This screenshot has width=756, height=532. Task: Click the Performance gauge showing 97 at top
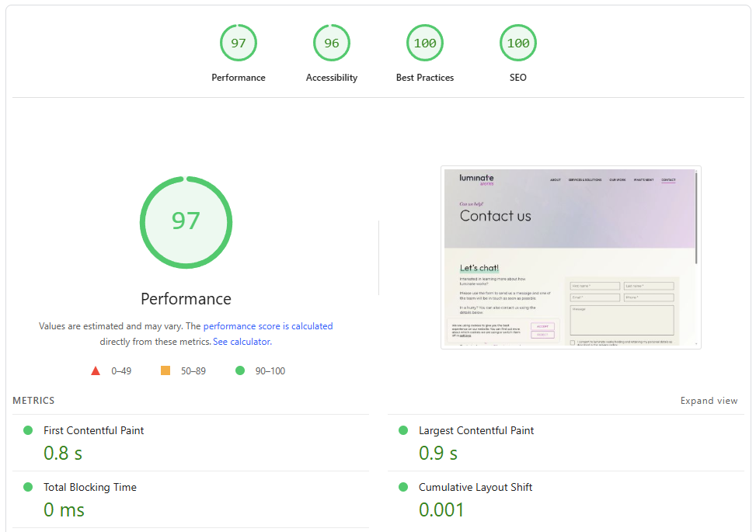tap(239, 43)
